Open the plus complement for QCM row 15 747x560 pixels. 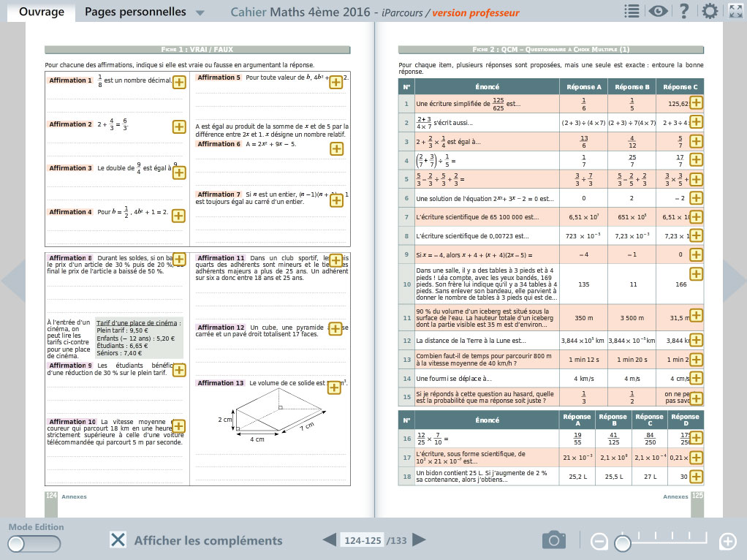pos(696,398)
